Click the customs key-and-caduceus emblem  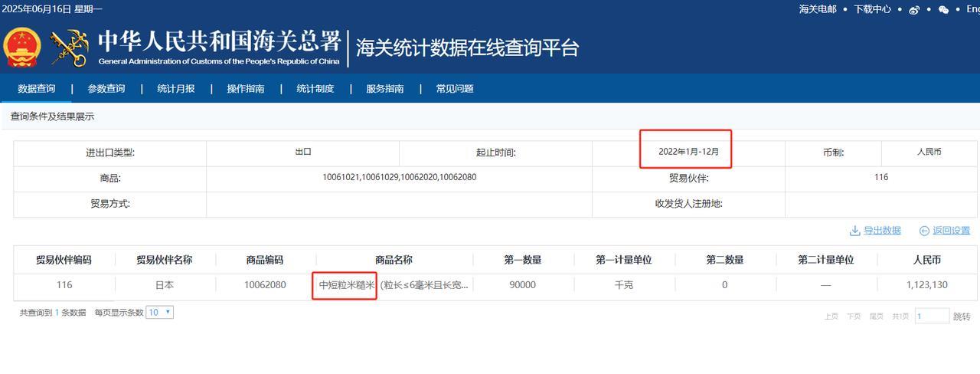click(x=70, y=48)
